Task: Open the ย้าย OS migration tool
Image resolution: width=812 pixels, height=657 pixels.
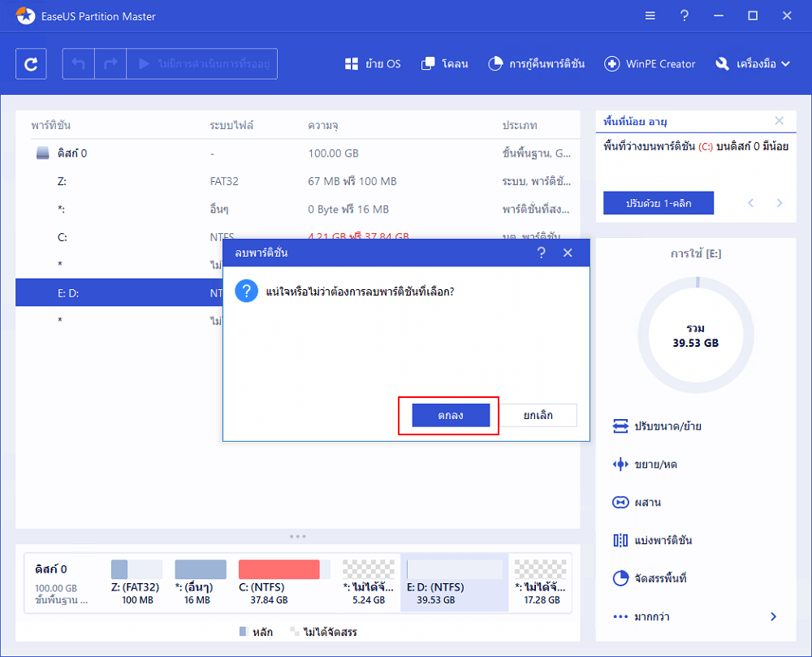Action: coord(373,63)
